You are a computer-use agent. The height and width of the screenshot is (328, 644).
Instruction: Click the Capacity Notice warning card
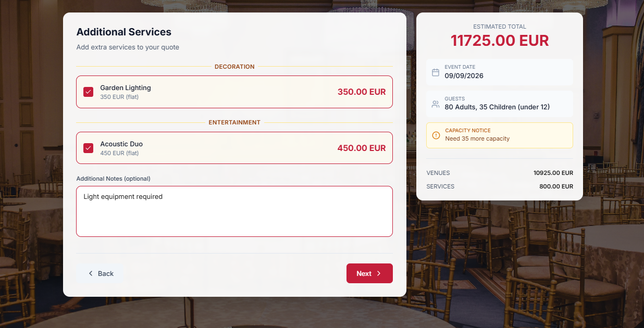pyautogui.click(x=499, y=135)
